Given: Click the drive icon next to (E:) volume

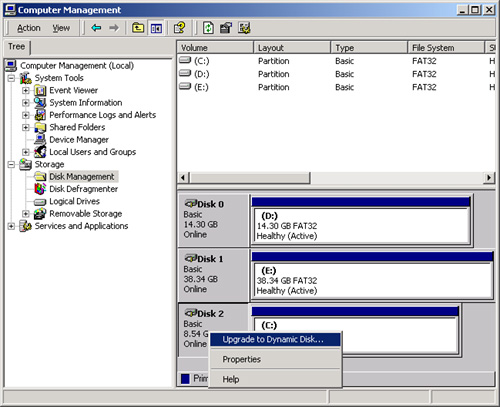Looking at the screenshot, I should click(185, 86).
